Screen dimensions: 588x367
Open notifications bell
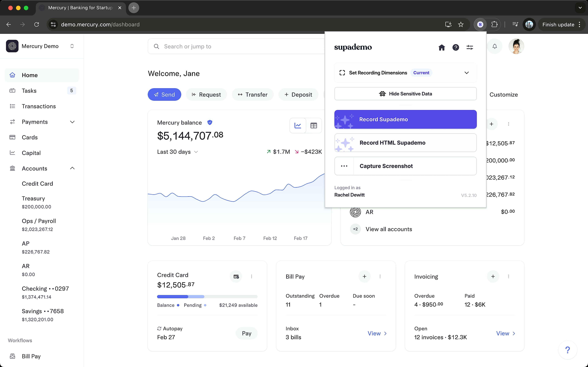point(495,46)
